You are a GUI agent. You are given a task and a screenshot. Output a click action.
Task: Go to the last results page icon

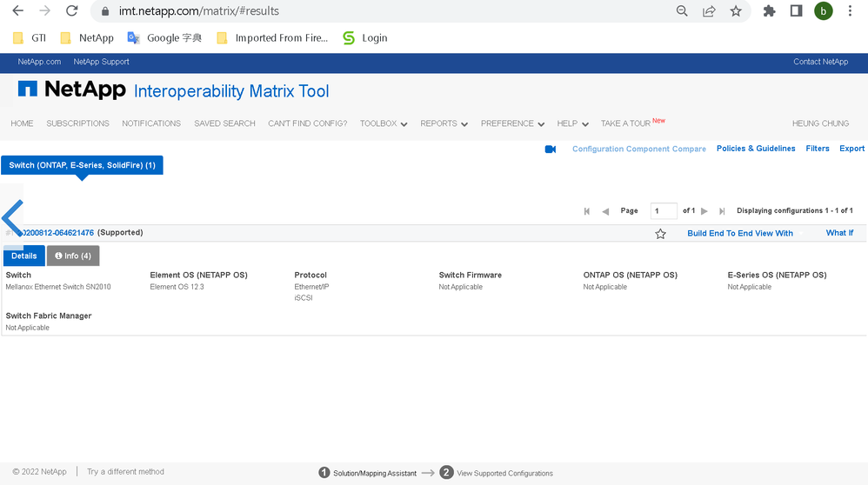pyautogui.click(x=722, y=211)
